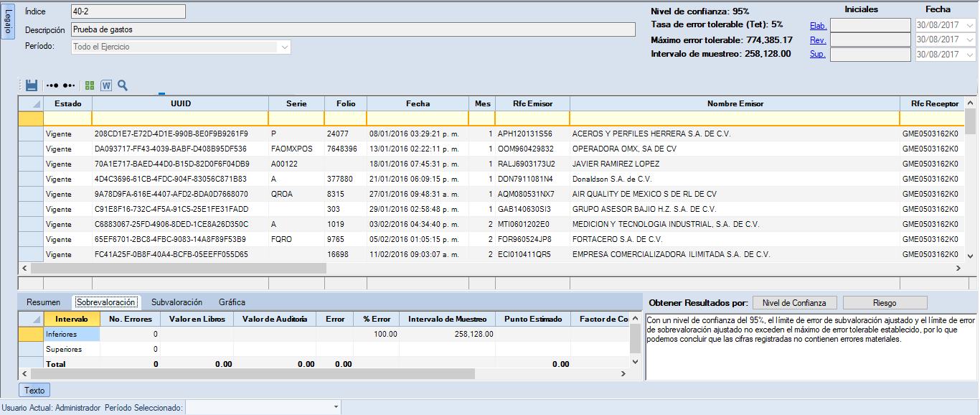Click the Riesgo button

click(x=885, y=302)
